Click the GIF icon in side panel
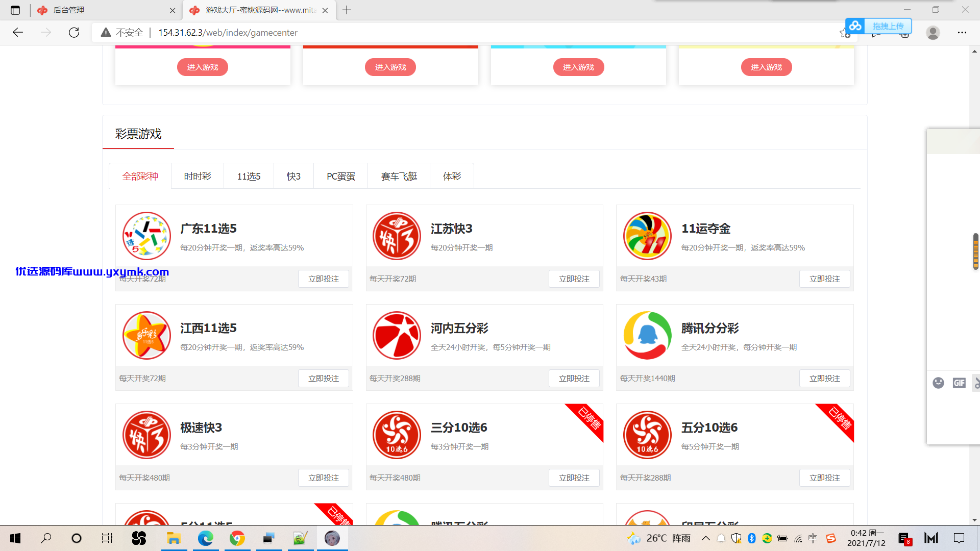The height and width of the screenshot is (551, 980). click(959, 383)
